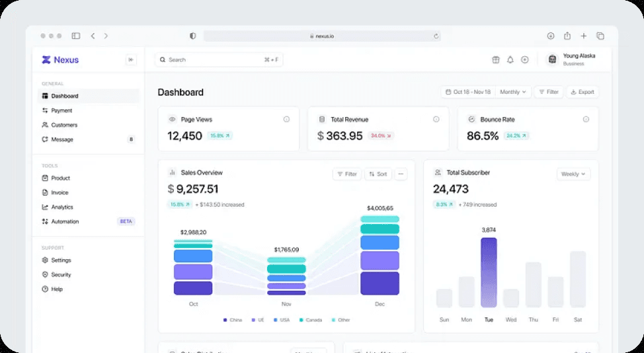This screenshot has height=353, width=644.
Task: Click the $2,988,20 label above Oct bar
Action: pyautogui.click(x=193, y=232)
